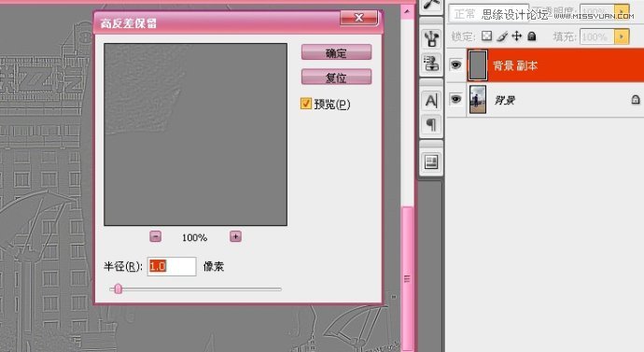Zoom out preview with minus button
This screenshot has width=644, height=352.
pyautogui.click(x=155, y=236)
